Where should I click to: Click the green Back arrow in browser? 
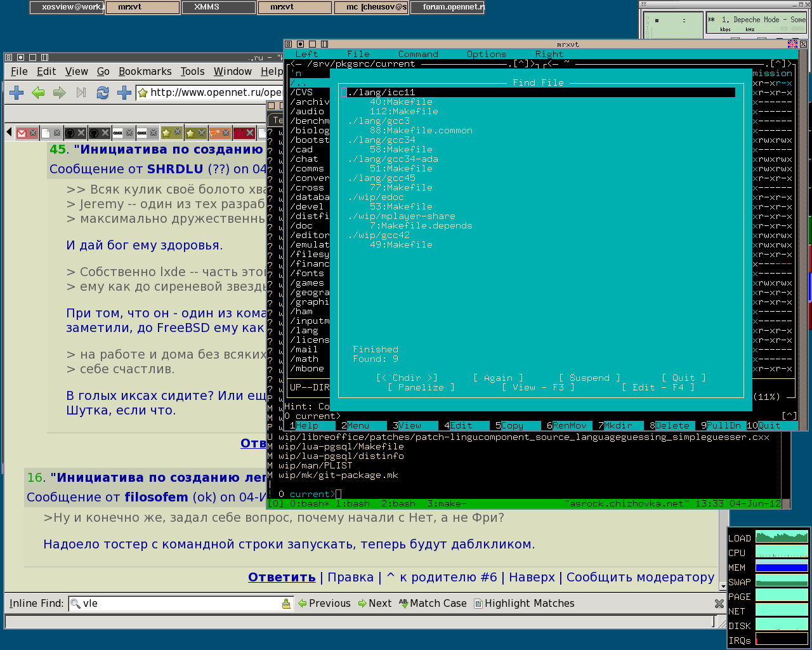[x=38, y=93]
